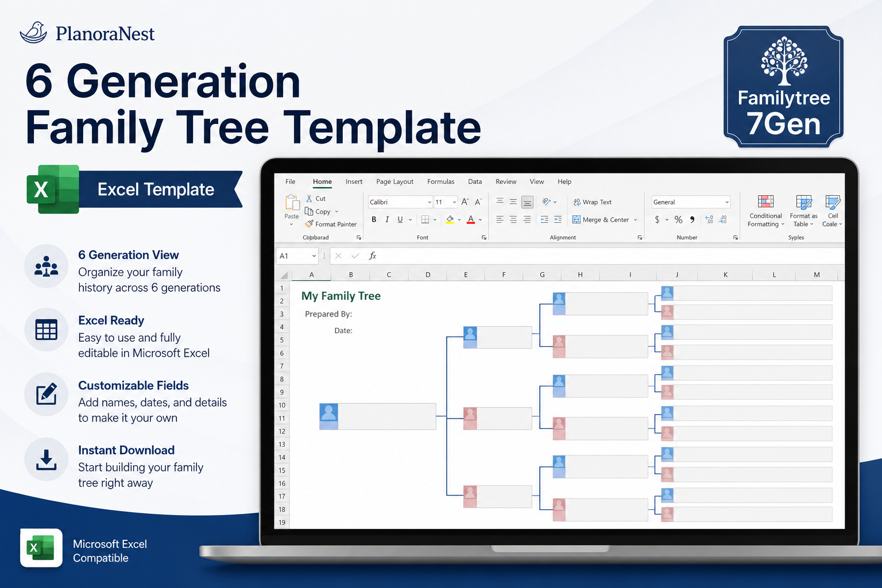Image resolution: width=882 pixels, height=588 pixels.
Task: Apply yellow fill color bucket
Action: [450, 219]
